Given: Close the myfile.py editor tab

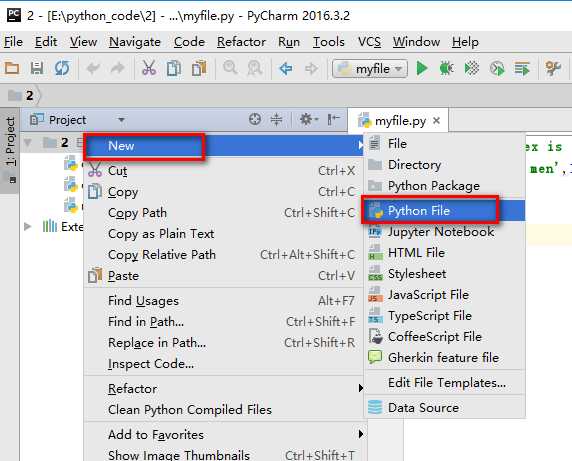Looking at the screenshot, I should coord(436,120).
